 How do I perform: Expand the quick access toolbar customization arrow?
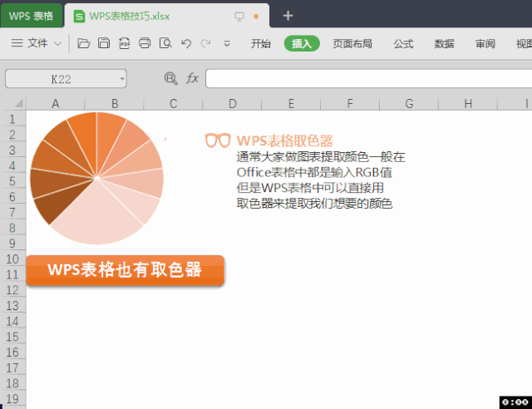point(227,44)
